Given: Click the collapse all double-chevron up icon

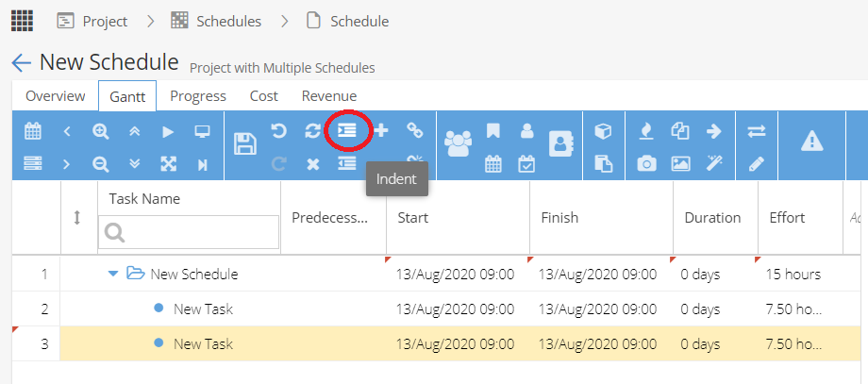Looking at the screenshot, I should click(x=135, y=131).
